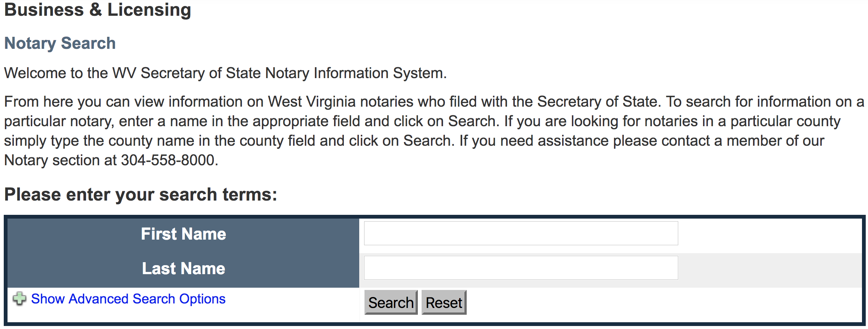Image resolution: width=868 pixels, height=329 pixels.
Task: Click the Business & Licensing page title
Action: [98, 10]
